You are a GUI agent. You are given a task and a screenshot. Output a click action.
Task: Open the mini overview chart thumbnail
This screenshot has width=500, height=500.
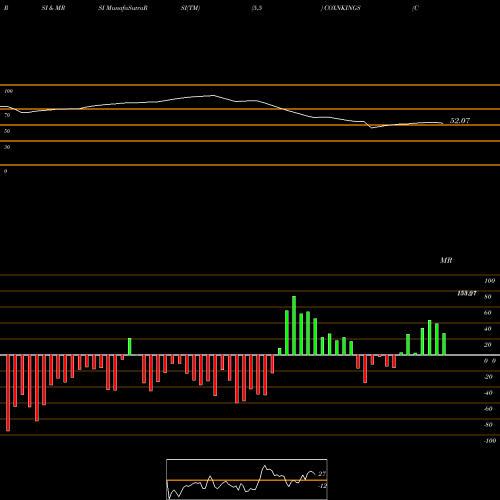(247, 479)
